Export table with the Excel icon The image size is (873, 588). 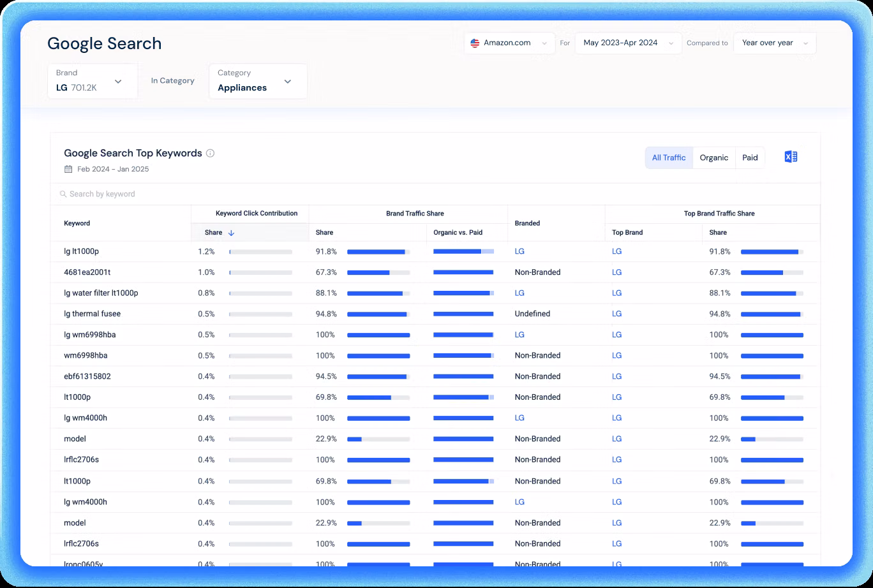pyautogui.click(x=791, y=157)
